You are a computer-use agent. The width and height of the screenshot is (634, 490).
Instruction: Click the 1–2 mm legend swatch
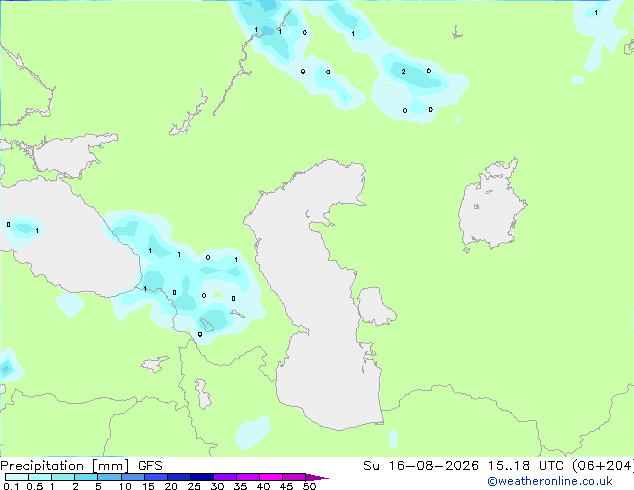pyautogui.click(x=63, y=477)
